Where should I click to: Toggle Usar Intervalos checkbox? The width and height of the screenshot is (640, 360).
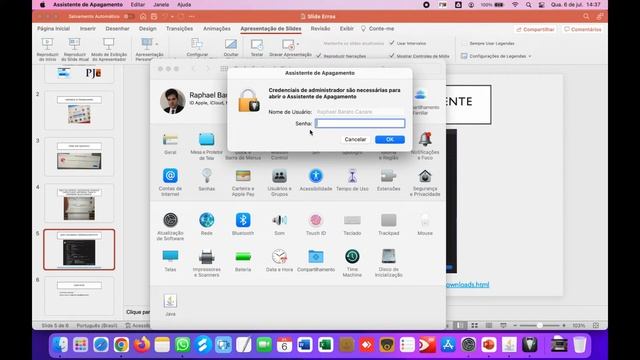click(392, 43)
